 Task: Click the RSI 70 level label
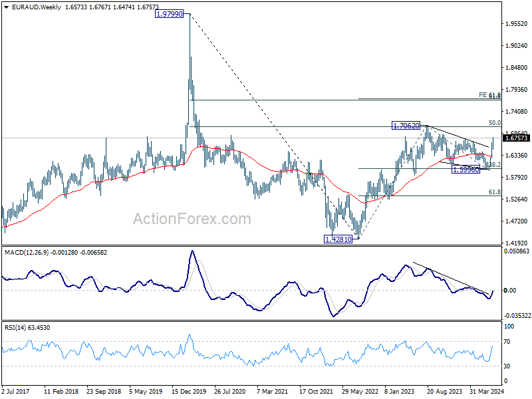tap(507, 342)
